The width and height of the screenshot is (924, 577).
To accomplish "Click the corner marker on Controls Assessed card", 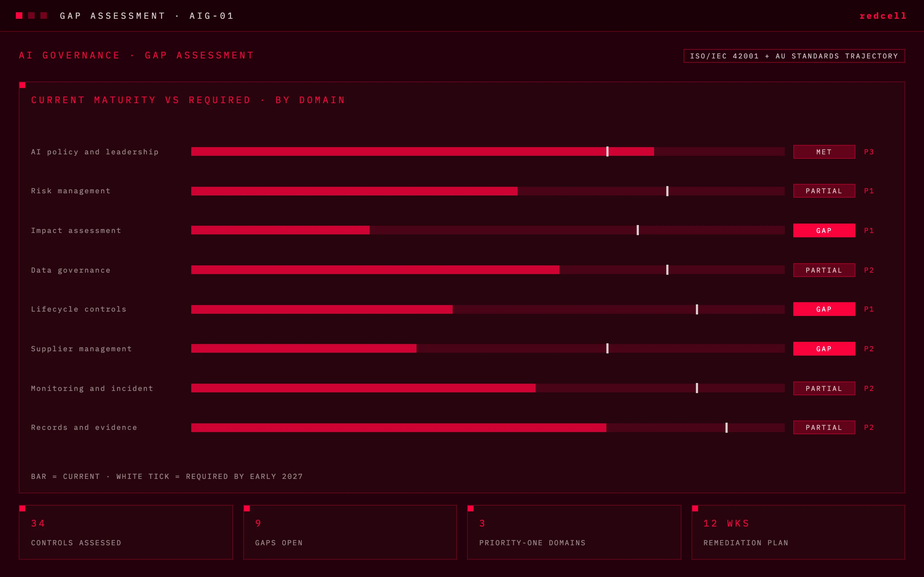I will point(22,508).
